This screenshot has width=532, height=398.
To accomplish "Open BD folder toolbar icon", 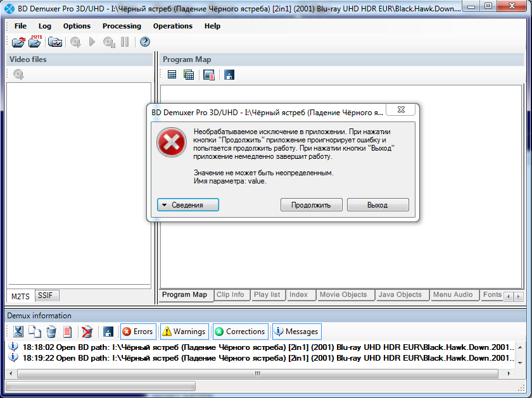I will (x=18, y=42).
